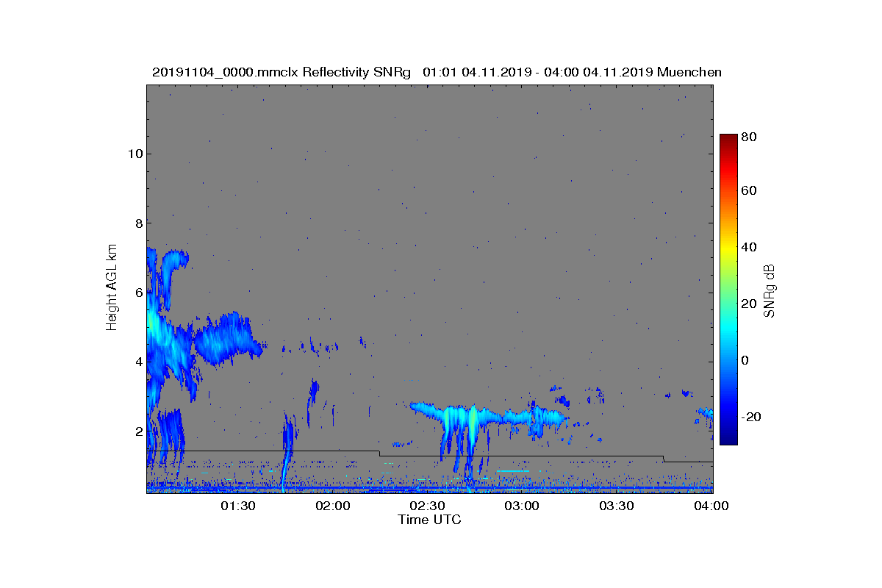Click the 'Height AGL km' y-axis label
Screen dimensions: 882x588
[x=112, y=289]
